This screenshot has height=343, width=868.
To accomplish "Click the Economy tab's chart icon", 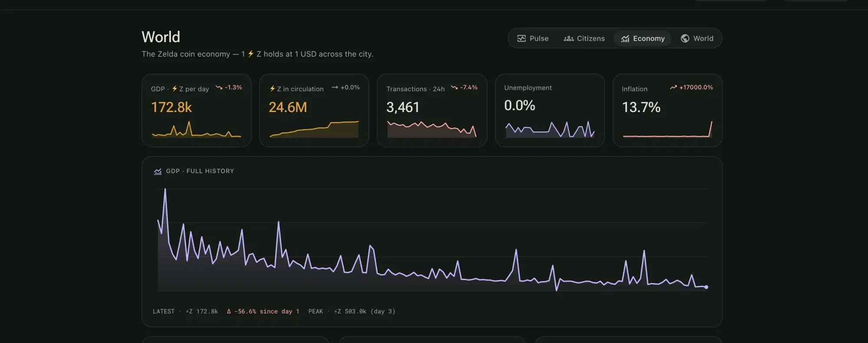I will point(625,39).
